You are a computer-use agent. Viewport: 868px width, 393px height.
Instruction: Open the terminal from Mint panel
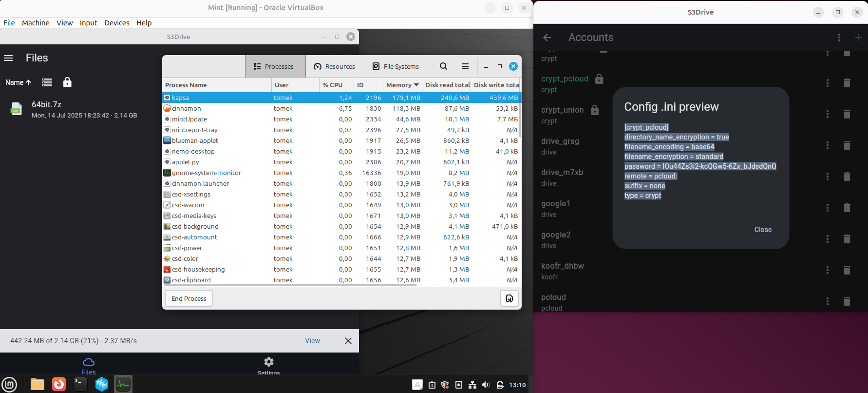(80, 384)
